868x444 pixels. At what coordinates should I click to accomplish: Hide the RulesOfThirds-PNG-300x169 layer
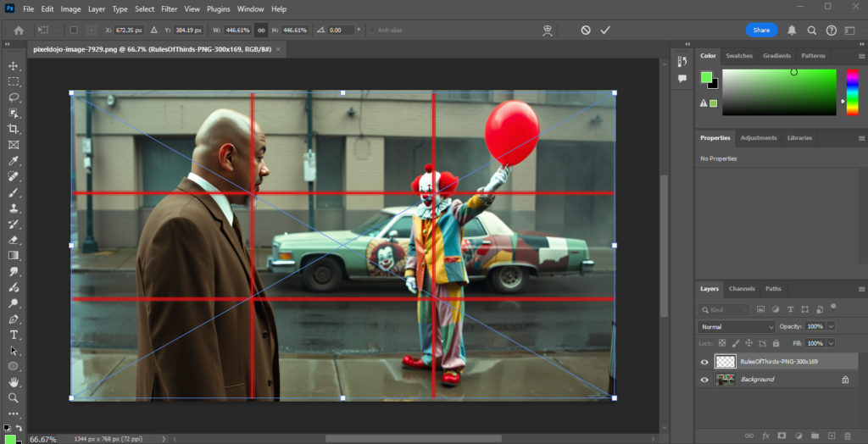click(x=704, y=362)
